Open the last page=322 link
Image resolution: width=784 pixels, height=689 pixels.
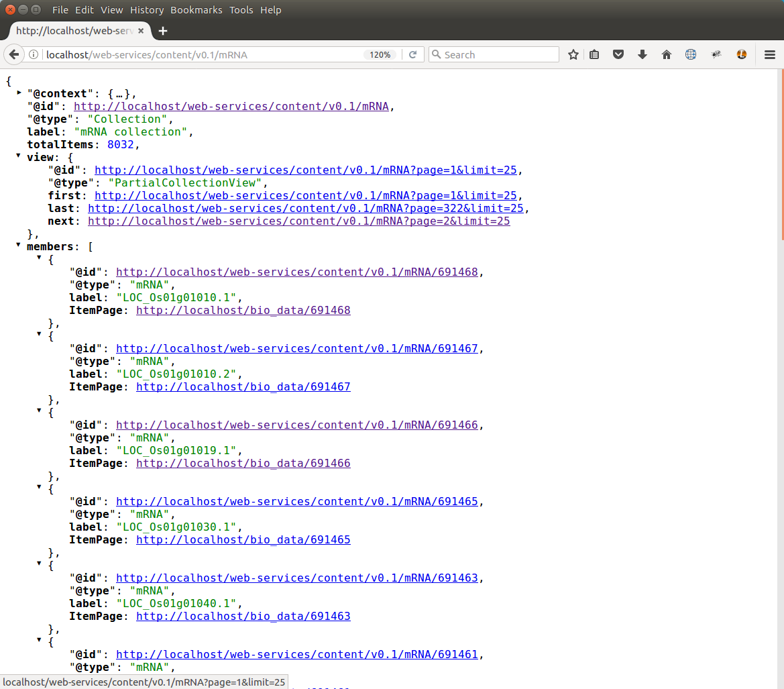305,209
